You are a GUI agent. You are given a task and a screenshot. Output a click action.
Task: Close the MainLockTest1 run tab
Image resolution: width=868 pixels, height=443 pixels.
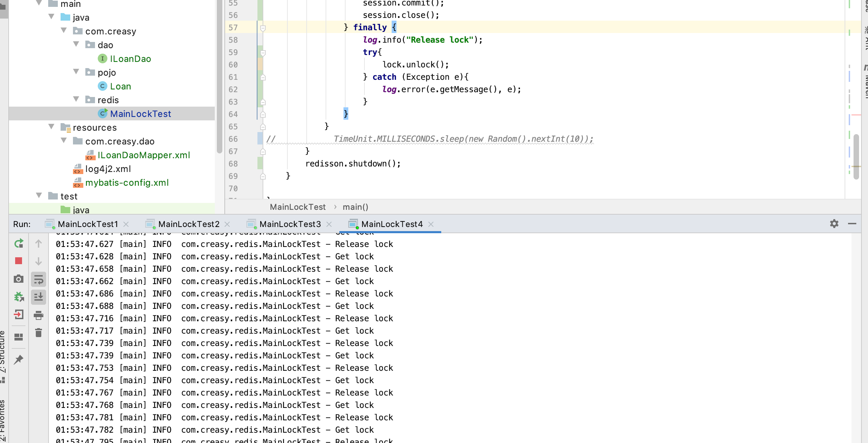[x=126, y=224]
